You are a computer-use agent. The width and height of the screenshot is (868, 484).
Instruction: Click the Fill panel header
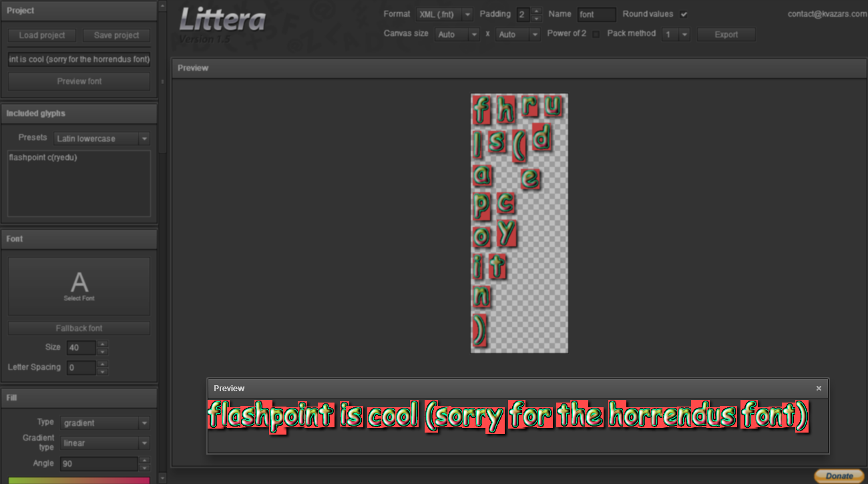(x=79, y=398)
